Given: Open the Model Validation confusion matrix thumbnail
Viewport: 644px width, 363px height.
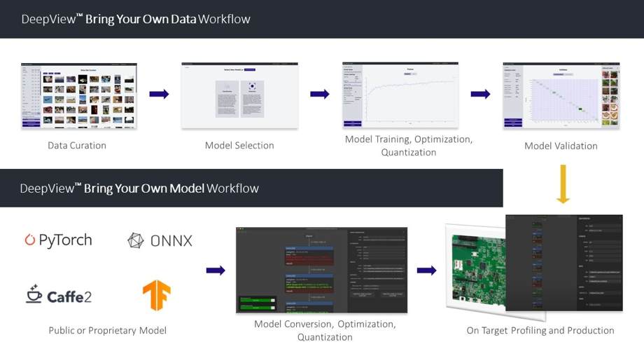Looking at the screenshot, I should click(x=561, y=95).
